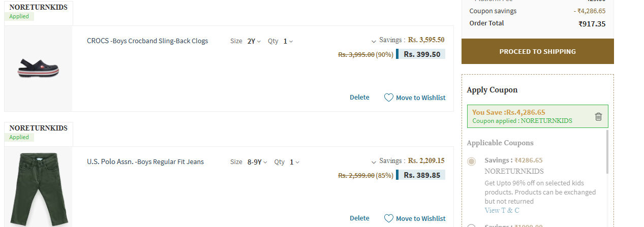This screenshot has width=644, height=227.
Task: Open the green jeans product thumbnail
Action: click(39, 188)
